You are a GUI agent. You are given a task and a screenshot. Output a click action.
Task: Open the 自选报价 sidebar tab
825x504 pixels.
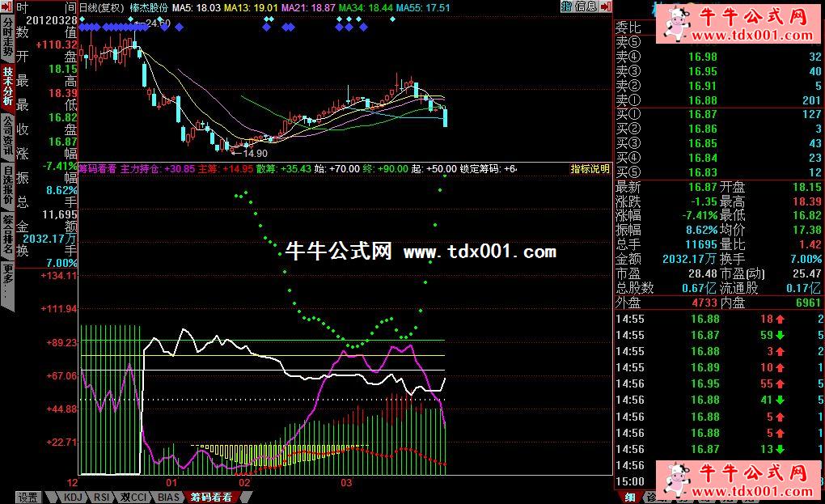point(7,185)
